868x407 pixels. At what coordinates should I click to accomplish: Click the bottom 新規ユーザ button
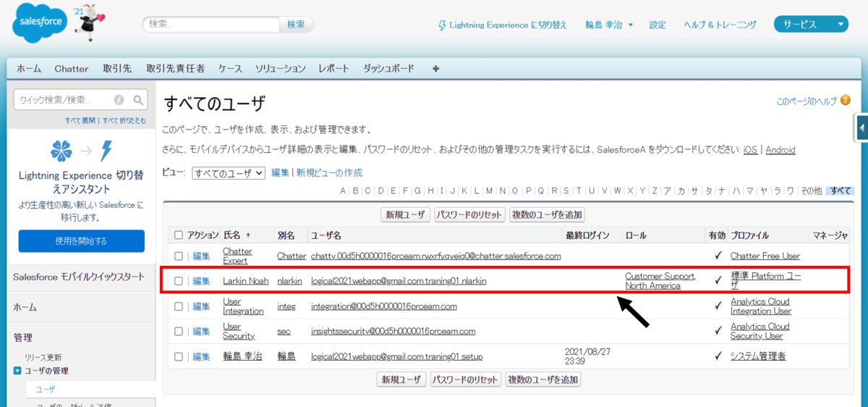401,379
